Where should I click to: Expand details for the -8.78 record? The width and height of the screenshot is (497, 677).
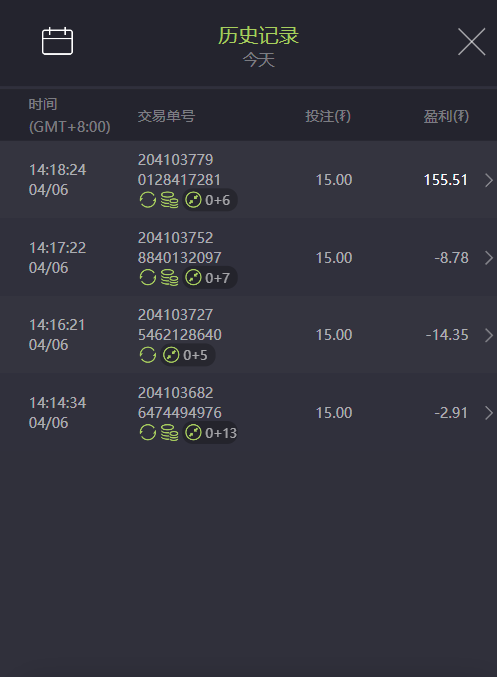point(489,258)
